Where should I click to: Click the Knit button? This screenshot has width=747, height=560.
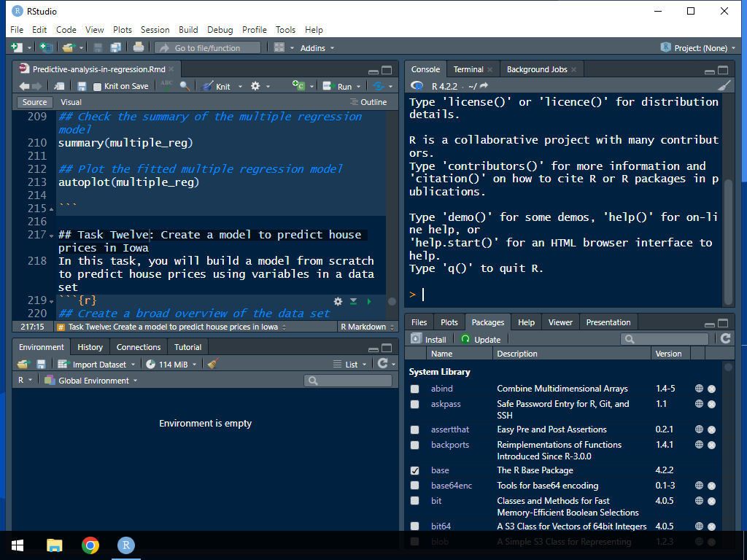pyautogui.click(x=222, y=86)
